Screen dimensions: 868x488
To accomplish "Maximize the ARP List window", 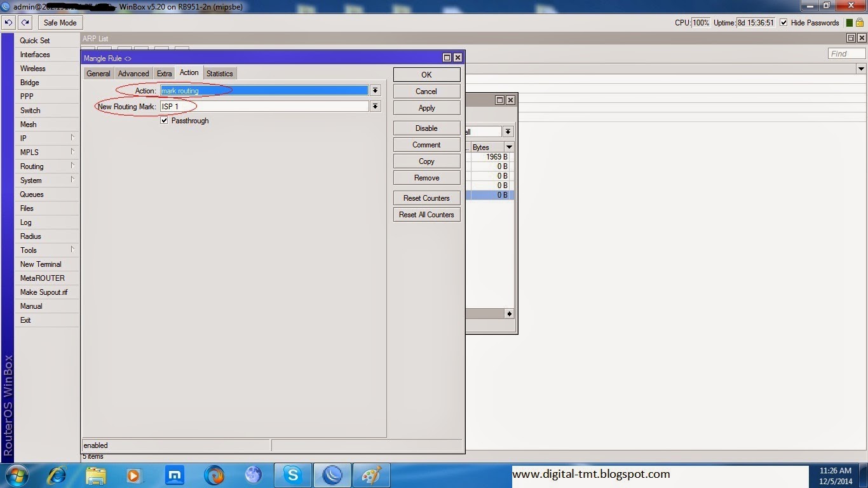I will 851,38.
